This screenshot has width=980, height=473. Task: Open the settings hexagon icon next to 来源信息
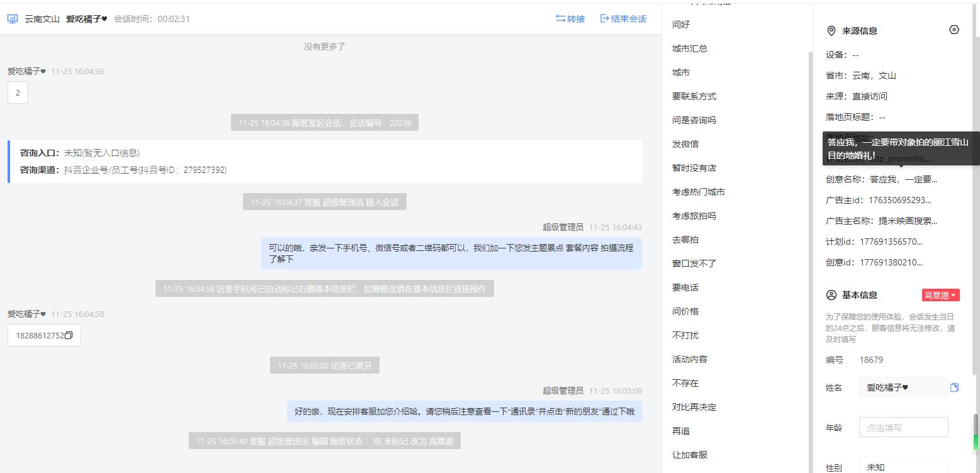[x=954, y=30]
